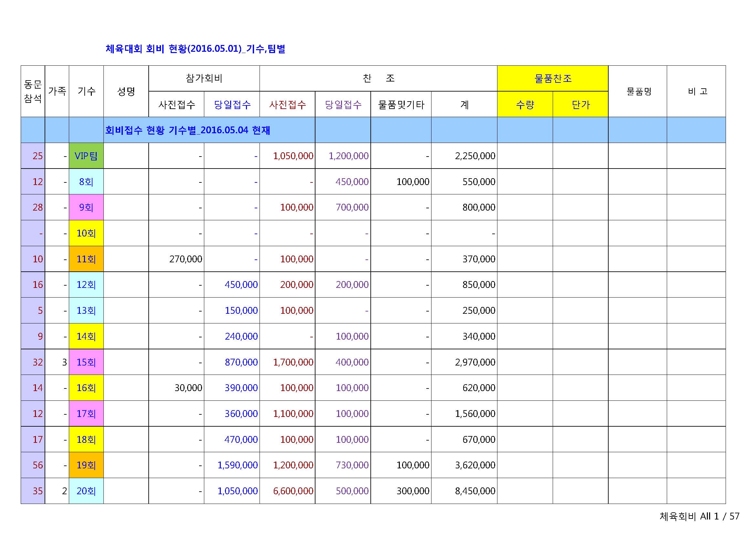The width and height of the screenshot is (756, 535).
Task: Click the 참가회비 group header
Action: (204, 78)
